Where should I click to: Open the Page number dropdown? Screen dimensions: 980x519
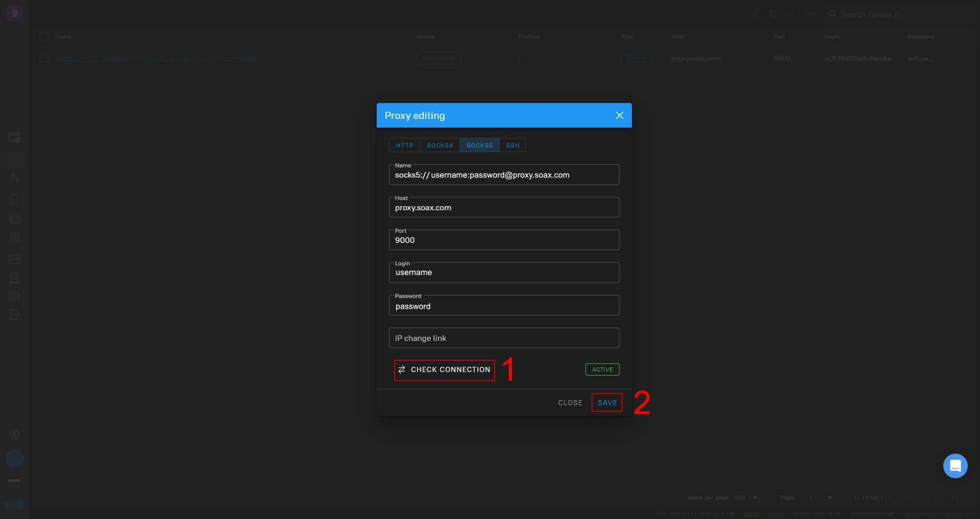point(829,498)
